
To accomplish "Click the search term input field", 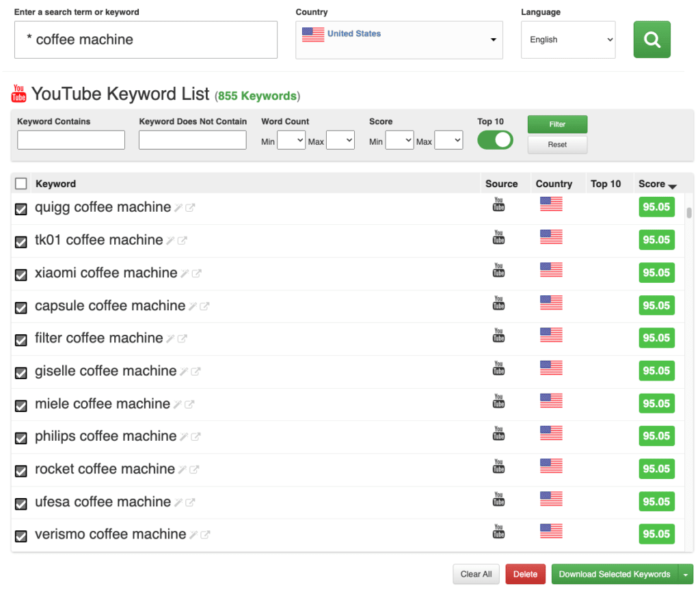I will coord(146,40).
